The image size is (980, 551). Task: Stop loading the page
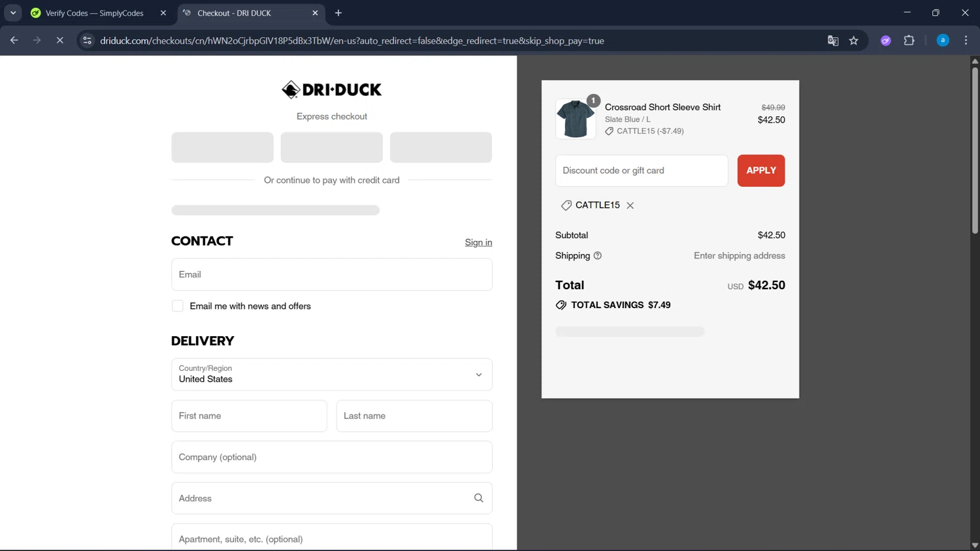pyautogui.click(x=59, y=40)
